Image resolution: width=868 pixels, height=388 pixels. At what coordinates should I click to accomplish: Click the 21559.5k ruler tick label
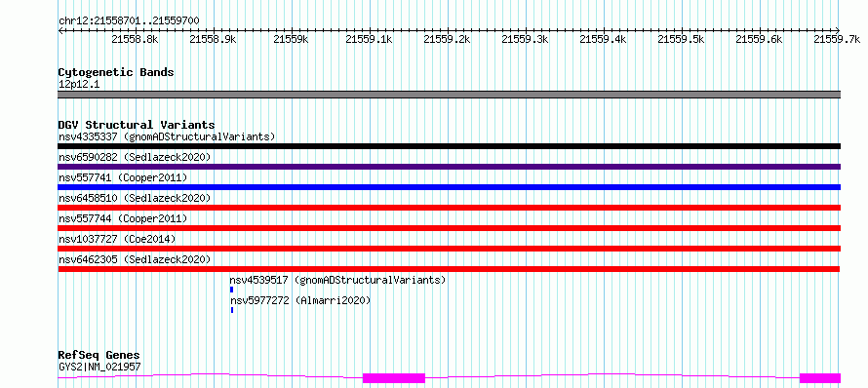coord(682,39)
